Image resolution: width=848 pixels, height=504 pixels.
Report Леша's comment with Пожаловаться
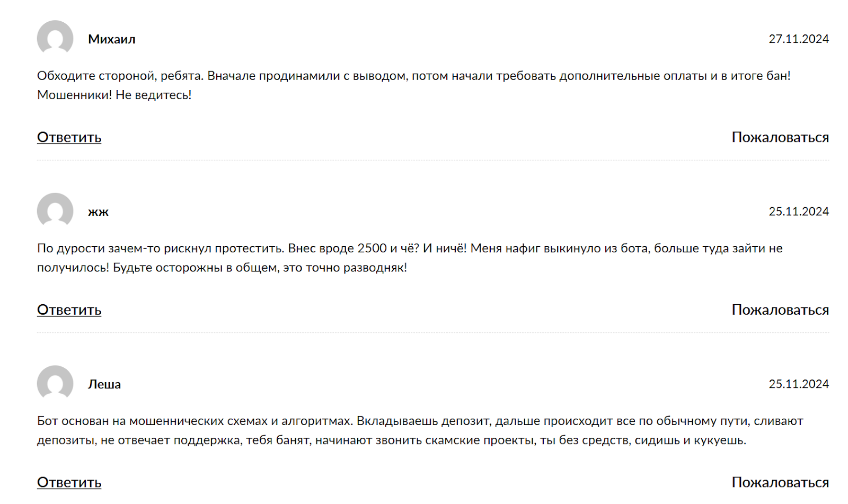click(x=780, y=482)
